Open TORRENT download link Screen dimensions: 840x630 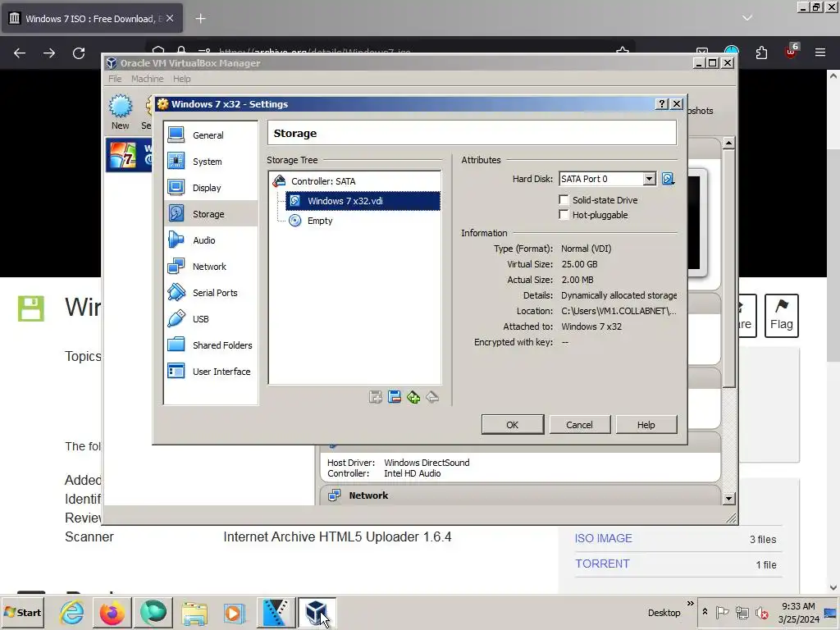click(602, 564)
